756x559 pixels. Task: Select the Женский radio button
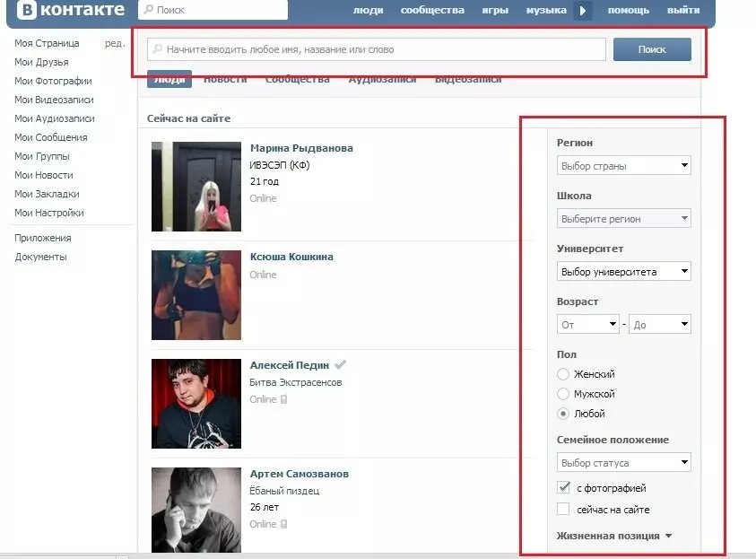click(562, 374)
